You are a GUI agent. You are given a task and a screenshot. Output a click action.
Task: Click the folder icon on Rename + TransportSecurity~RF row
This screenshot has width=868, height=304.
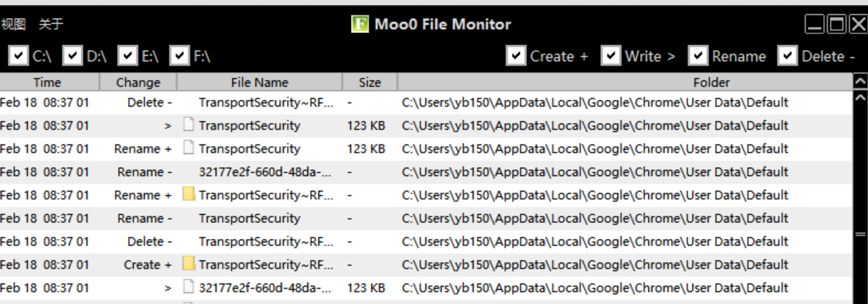(188, 195)
